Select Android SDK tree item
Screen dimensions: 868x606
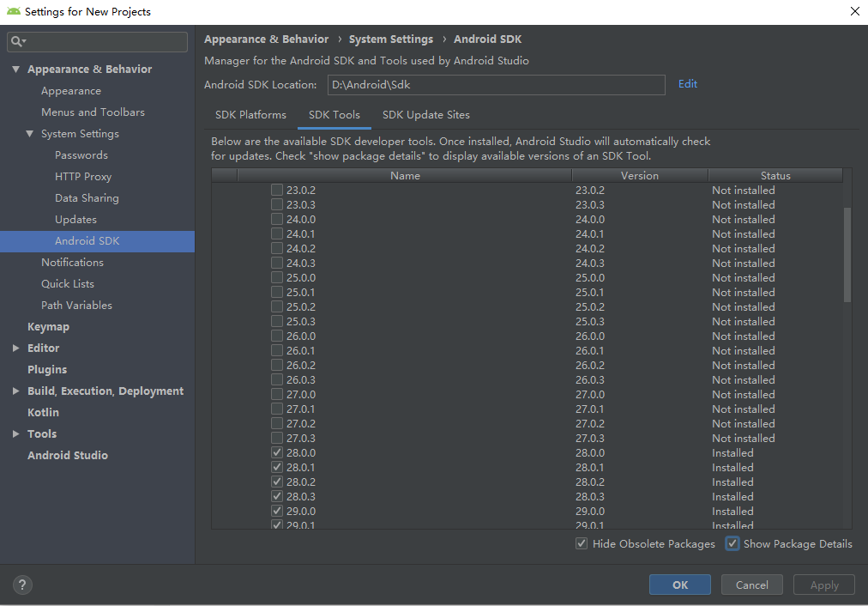98,241
